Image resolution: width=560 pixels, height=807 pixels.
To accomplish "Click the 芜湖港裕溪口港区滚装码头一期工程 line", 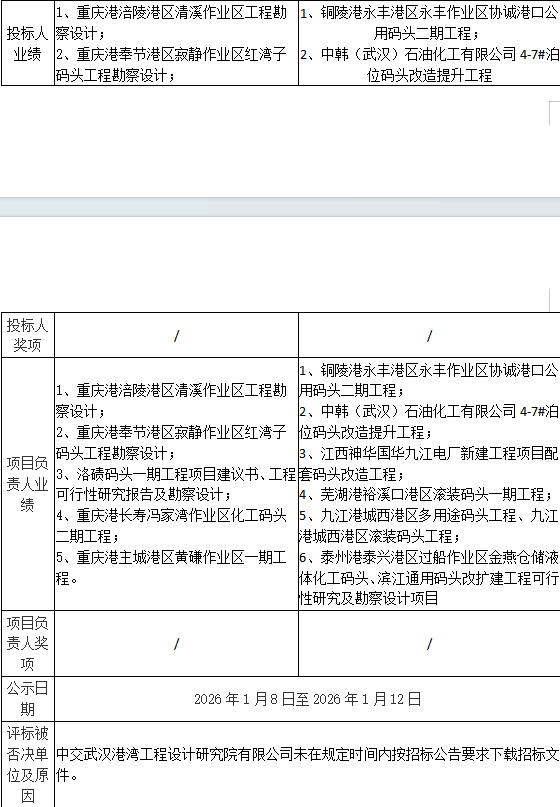I will (426, 495).
